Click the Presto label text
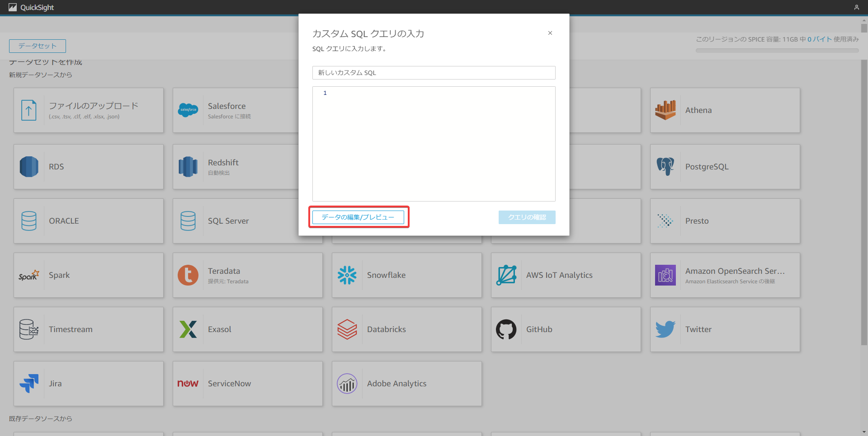Viewport: 868px width, 436px height. [697, 221]
